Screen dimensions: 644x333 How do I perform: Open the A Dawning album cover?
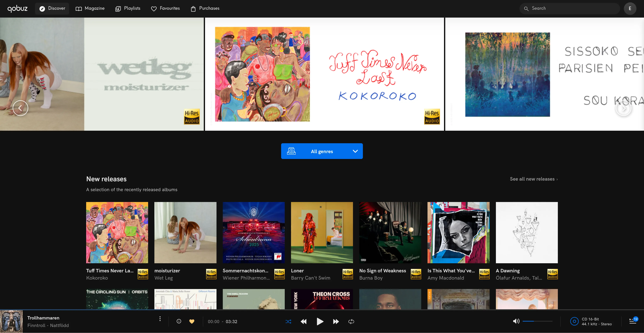527,233
